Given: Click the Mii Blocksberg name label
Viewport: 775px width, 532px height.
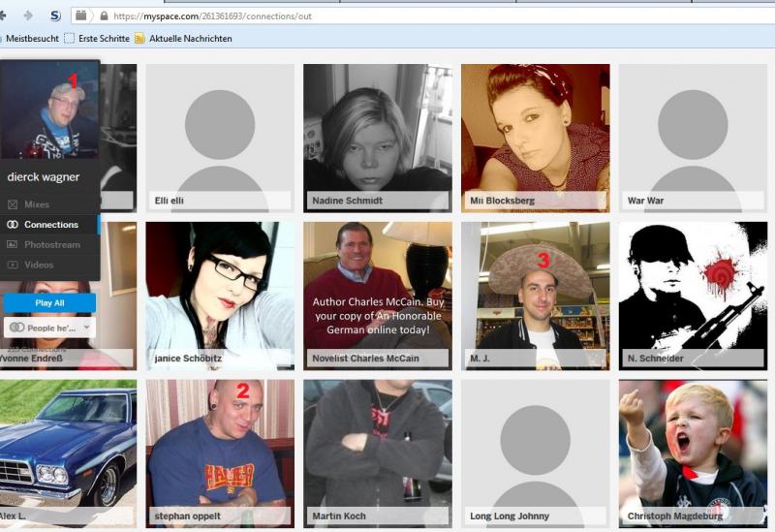Looking at the screenshot, I should 502,201.
